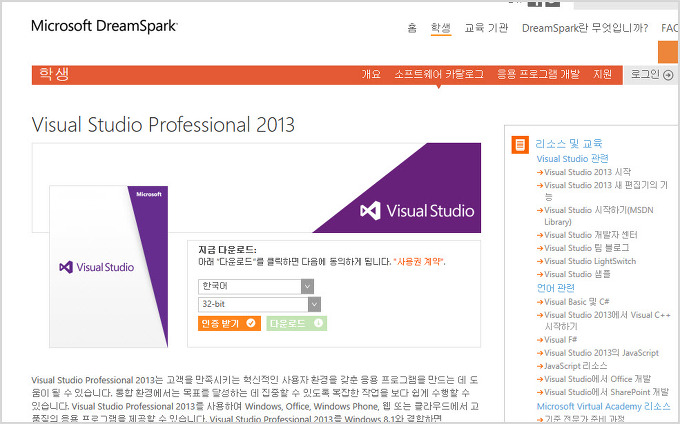Click the 개요 navigation item
680x424 pixels.
click(371, 74)
